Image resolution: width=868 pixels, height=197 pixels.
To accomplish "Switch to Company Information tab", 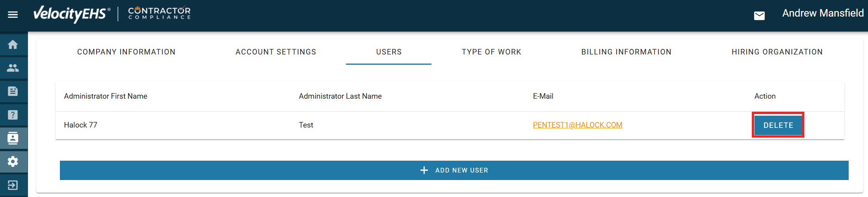I will [x=126, y=52].
